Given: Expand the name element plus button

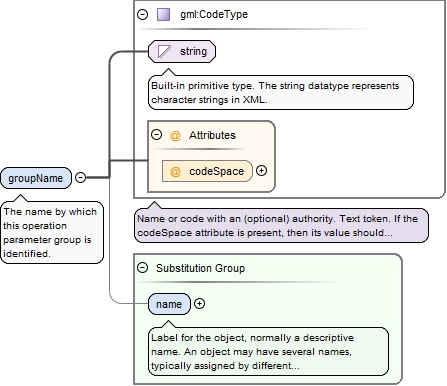Looking at the screenshot, I should tap(199, 304).
